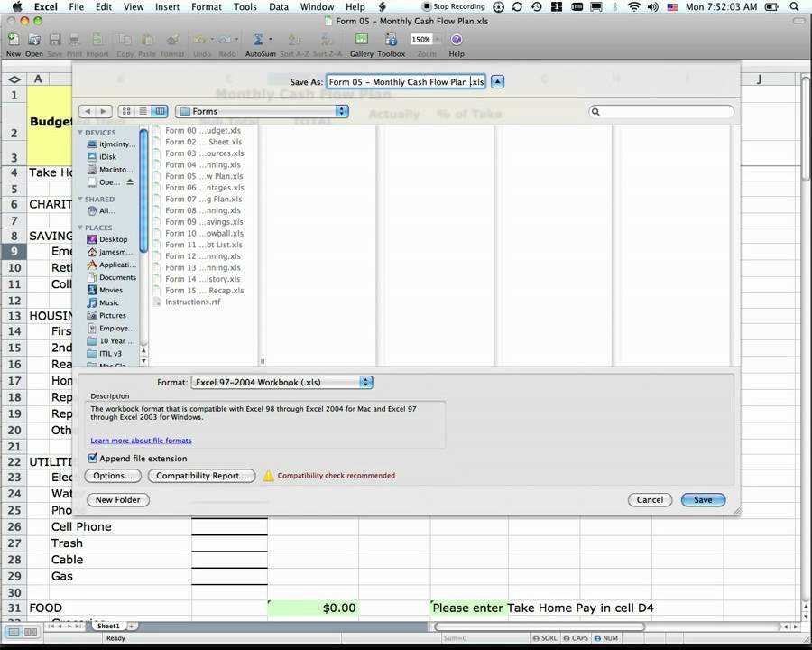The height and width of the screenshot is (650, 812).
Task: Open the Insert menu
Action: [167, 6]
